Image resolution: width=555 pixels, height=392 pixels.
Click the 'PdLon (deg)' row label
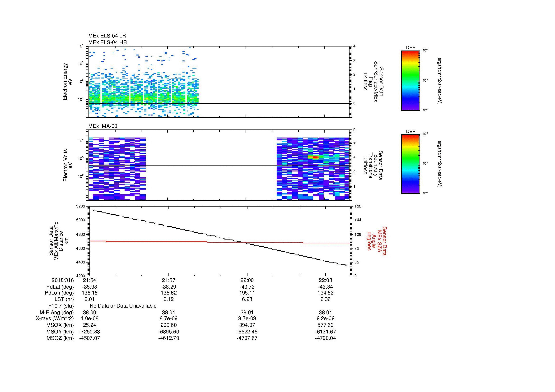tap(59, 293)
